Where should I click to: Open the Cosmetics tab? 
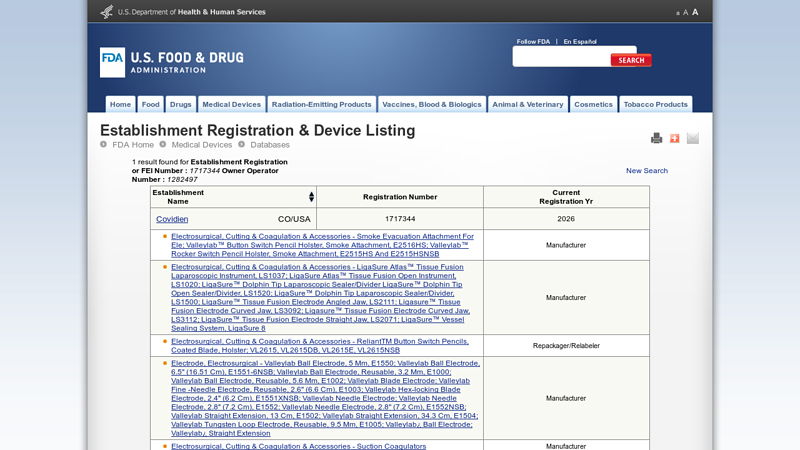(593, 104)
